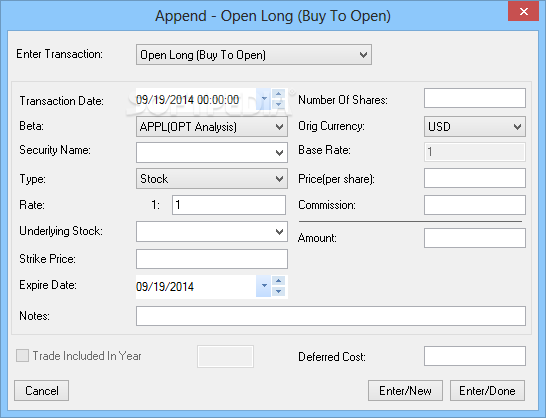The height and width of the screenshot is (418, 546).
Task: Open Expire Date calendar dropdown arrow
Action: (x=264, y=286)
